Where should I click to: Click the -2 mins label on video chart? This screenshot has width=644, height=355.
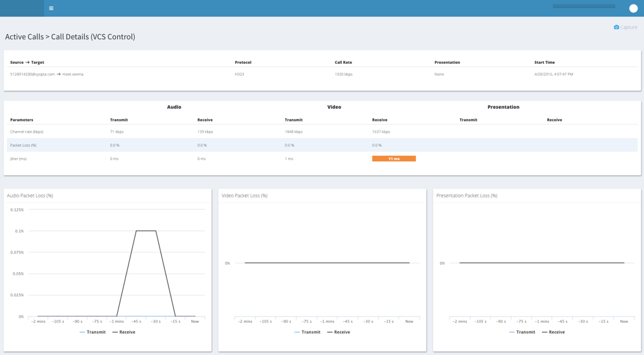point(245,321)
